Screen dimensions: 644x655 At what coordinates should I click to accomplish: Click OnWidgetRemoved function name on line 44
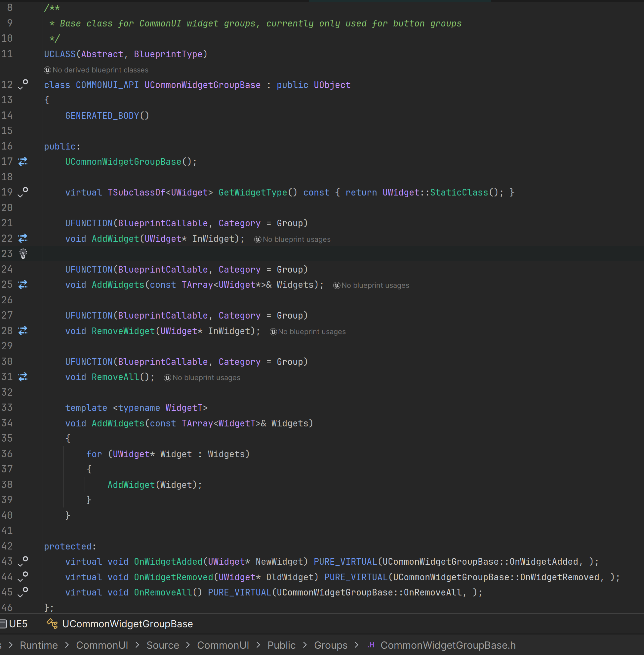tap(174, 577)
